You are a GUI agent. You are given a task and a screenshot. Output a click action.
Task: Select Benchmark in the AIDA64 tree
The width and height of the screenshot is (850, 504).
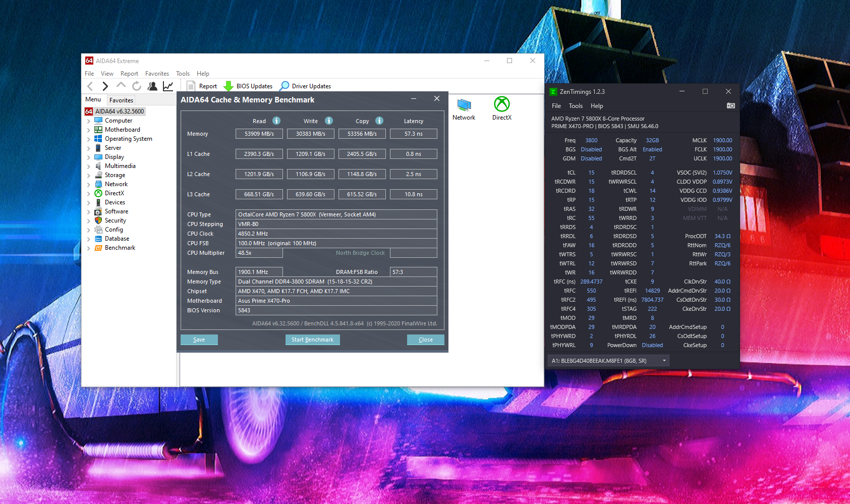(x=120, y=248)
